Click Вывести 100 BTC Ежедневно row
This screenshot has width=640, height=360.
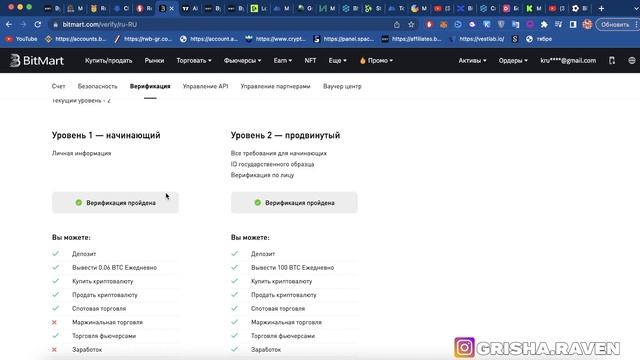pyautogui.click(x=294, y=267)
